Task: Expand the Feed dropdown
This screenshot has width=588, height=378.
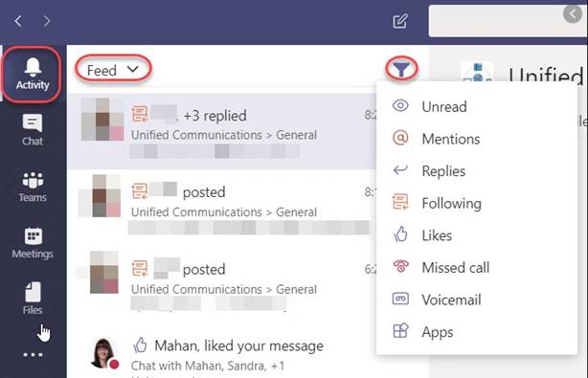Action: [113, 70]
